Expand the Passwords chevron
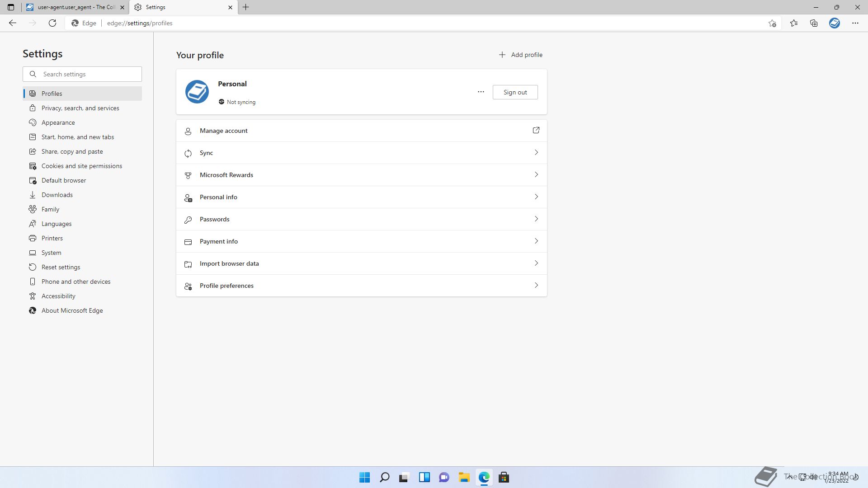868x488 pixels. pyautogui.click(x=536, y=219)
